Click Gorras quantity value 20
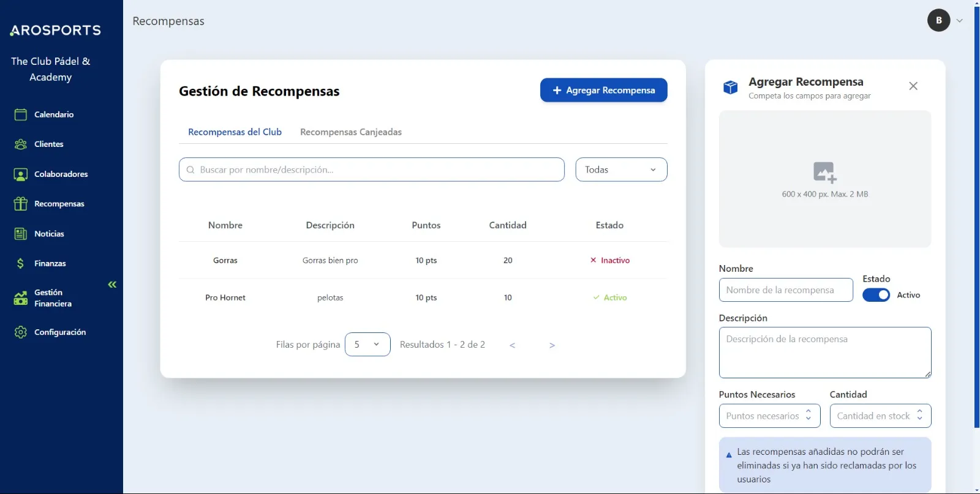 (508, 261)
